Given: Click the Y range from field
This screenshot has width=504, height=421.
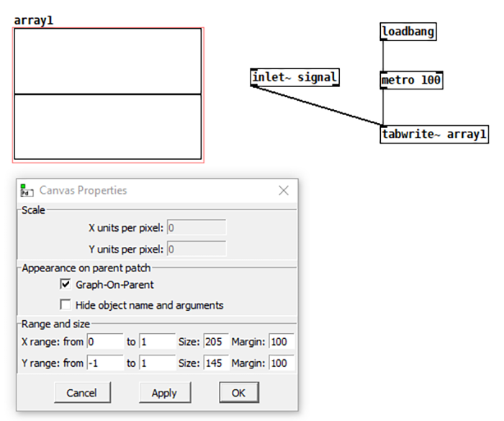Looking at the screenshot, I should coord(104,363).
